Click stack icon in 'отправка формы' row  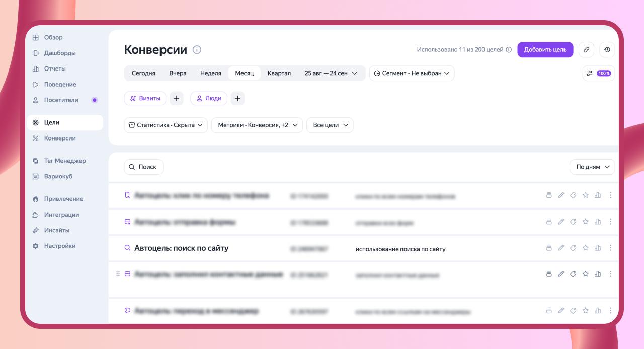(x=549, y=222)
